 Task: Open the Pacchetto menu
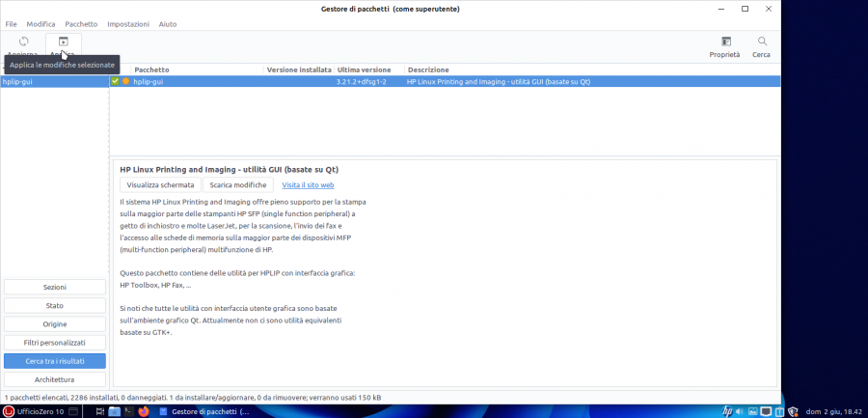click(81, 23)
